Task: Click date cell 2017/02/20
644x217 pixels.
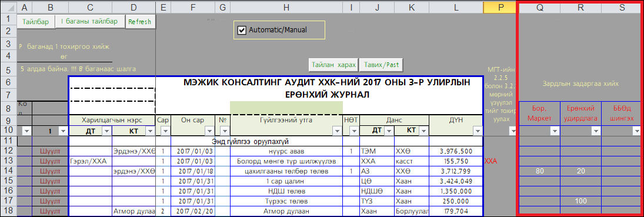Action: pyautogui.click(x=193, y=212)
